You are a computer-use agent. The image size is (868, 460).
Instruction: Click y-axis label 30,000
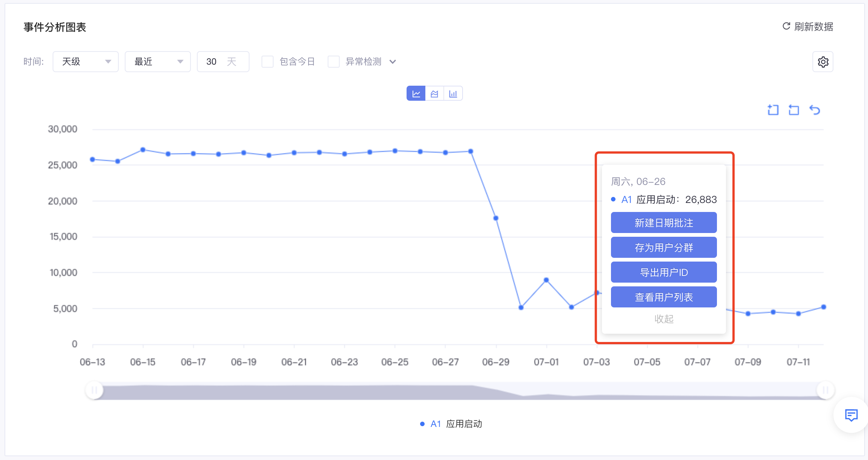pos(62,129)
